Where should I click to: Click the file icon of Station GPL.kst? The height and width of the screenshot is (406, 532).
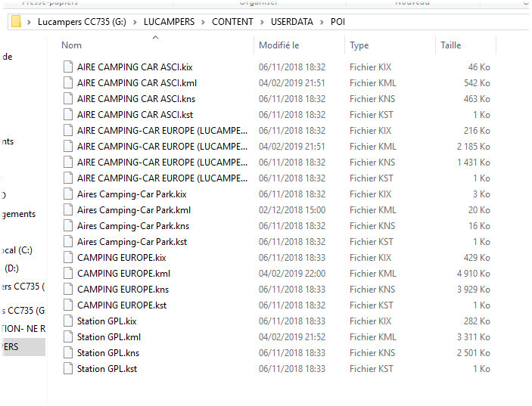69,369
